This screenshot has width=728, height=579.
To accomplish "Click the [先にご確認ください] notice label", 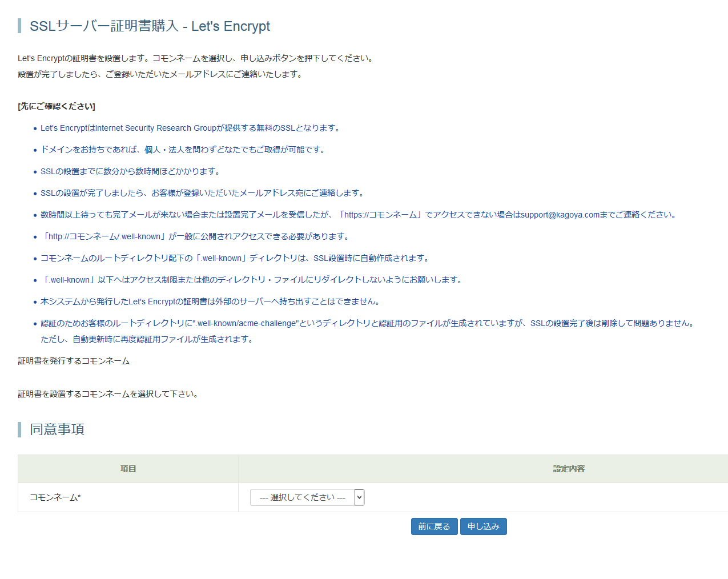I will point(57,106).
